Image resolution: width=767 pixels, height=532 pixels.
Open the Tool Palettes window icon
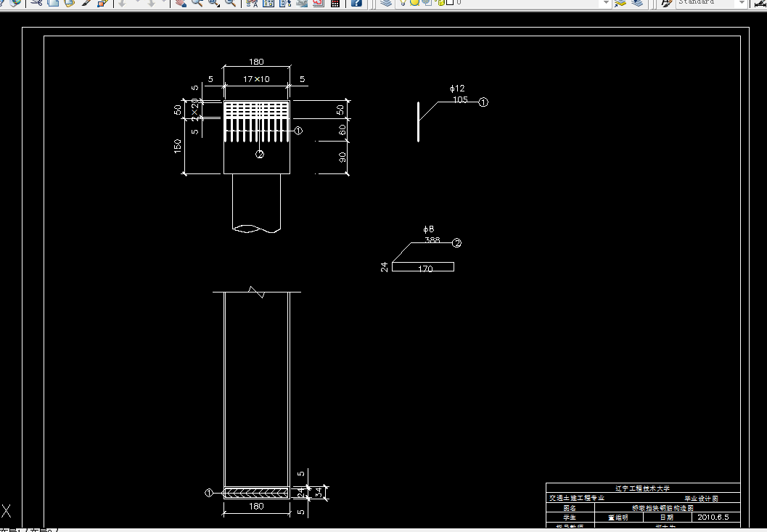[285, 3]
